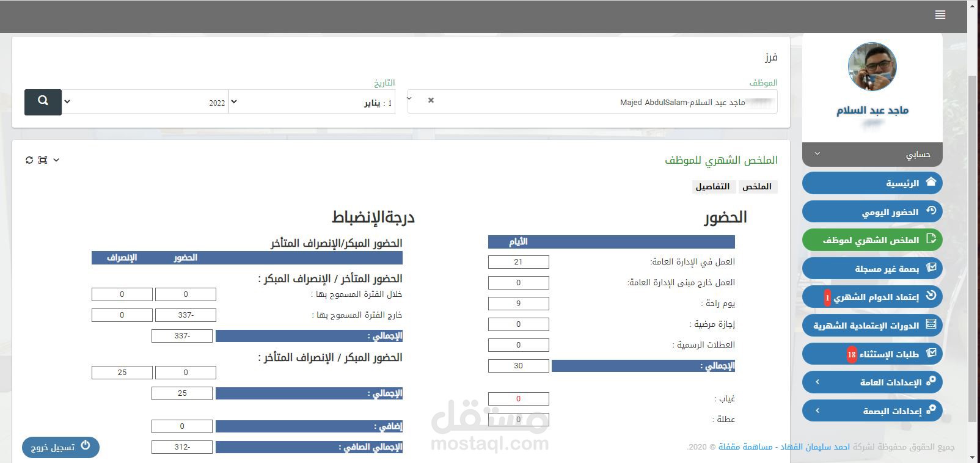The height and width of the screenshot is (463, 980).
Task: Collapse the panel with the chevron icon
Action: [x=56, y=160]
